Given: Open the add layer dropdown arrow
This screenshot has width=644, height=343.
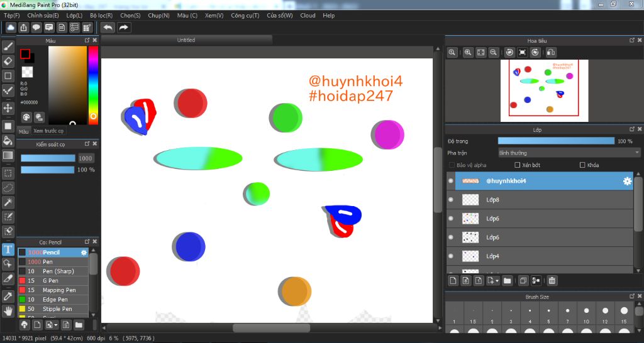Looking at the screenshot, I should (x=497, y=281).
